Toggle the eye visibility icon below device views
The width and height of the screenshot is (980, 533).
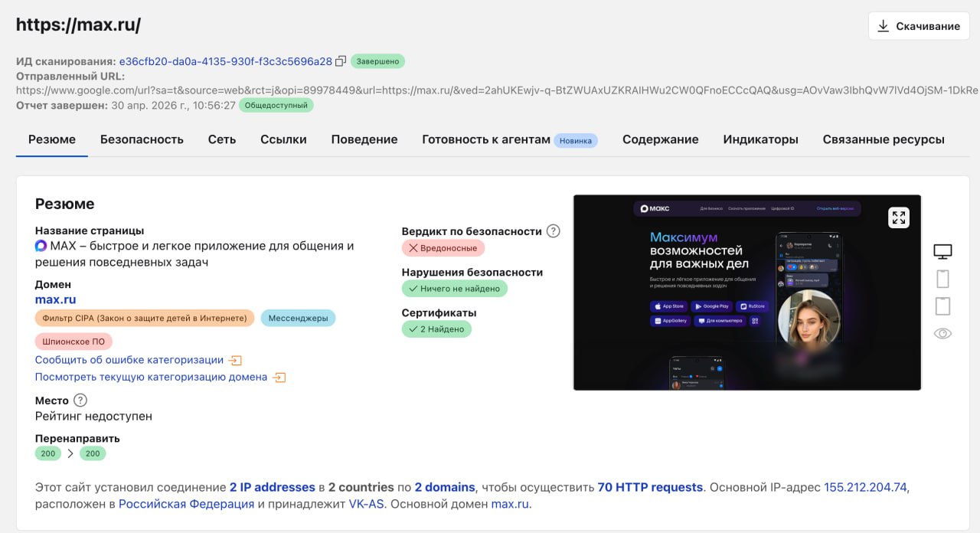(x=942, y=332)
